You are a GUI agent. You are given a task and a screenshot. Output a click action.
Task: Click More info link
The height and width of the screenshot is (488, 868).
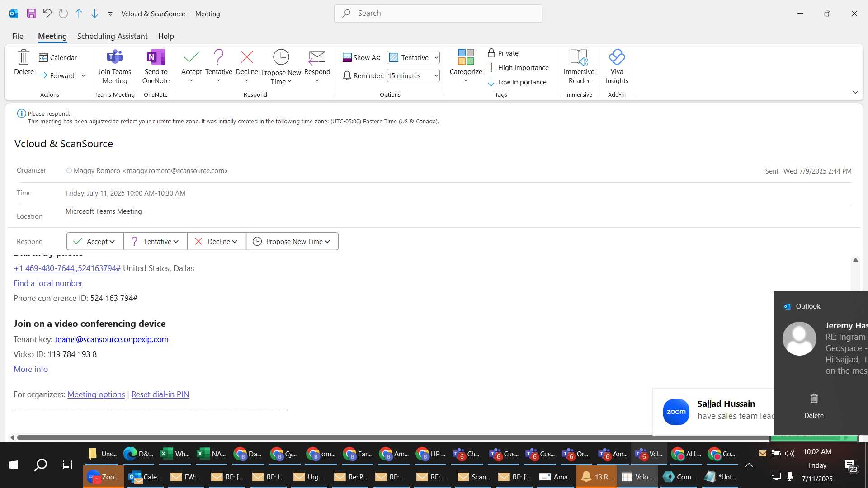[x=31, y=369]
